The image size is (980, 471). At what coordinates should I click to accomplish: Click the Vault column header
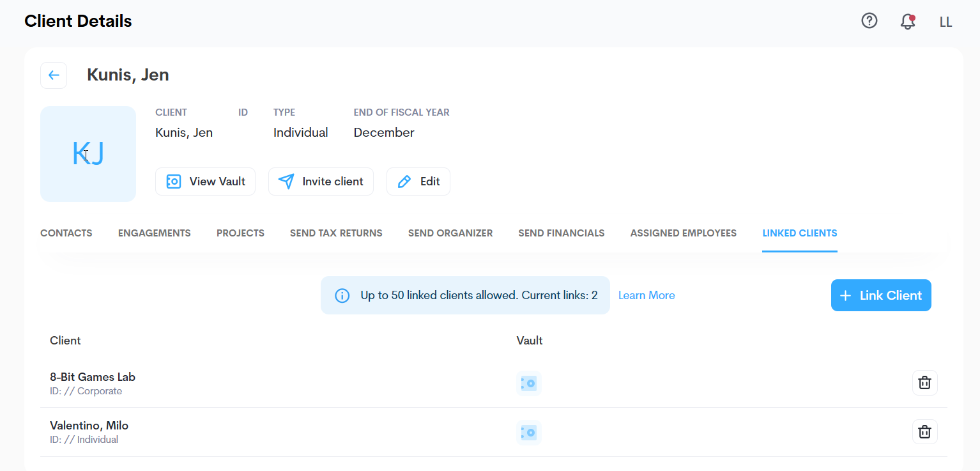(x=530, y=341)
